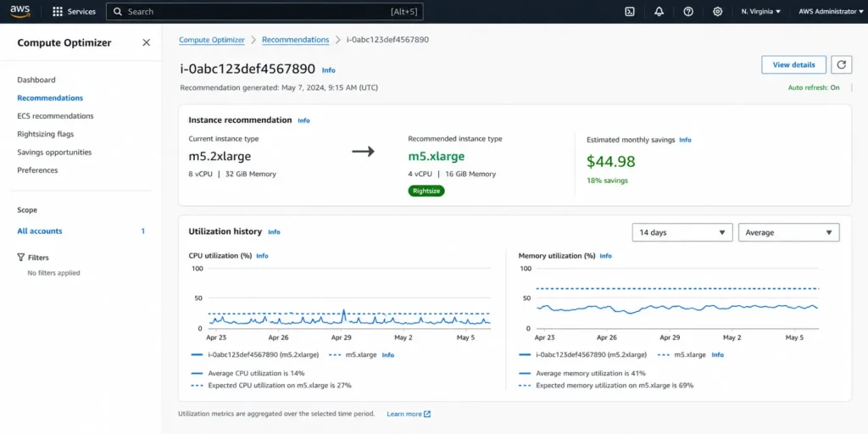Click Info next to the instance ID heading
Viewport: 868px width, 434px height.
pyautogui.click(x=329, y=70)
